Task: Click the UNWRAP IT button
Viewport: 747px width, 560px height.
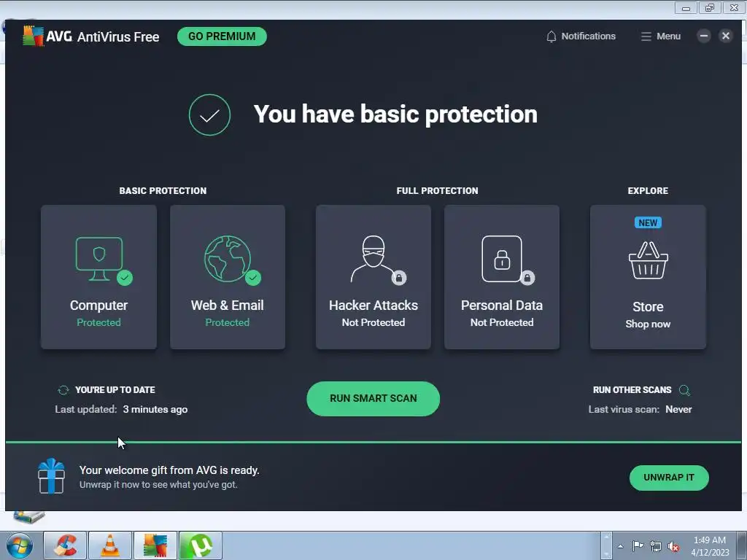Action: [x=669, y=478]
